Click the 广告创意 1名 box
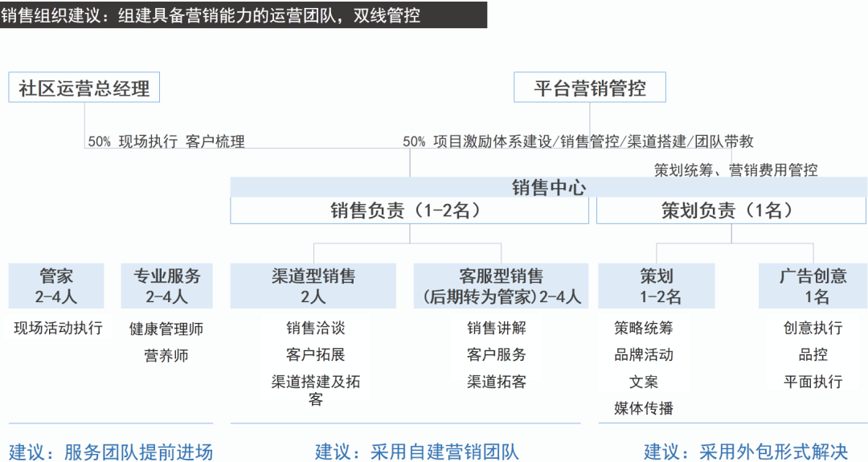The image size is (868, 462). 813,286
